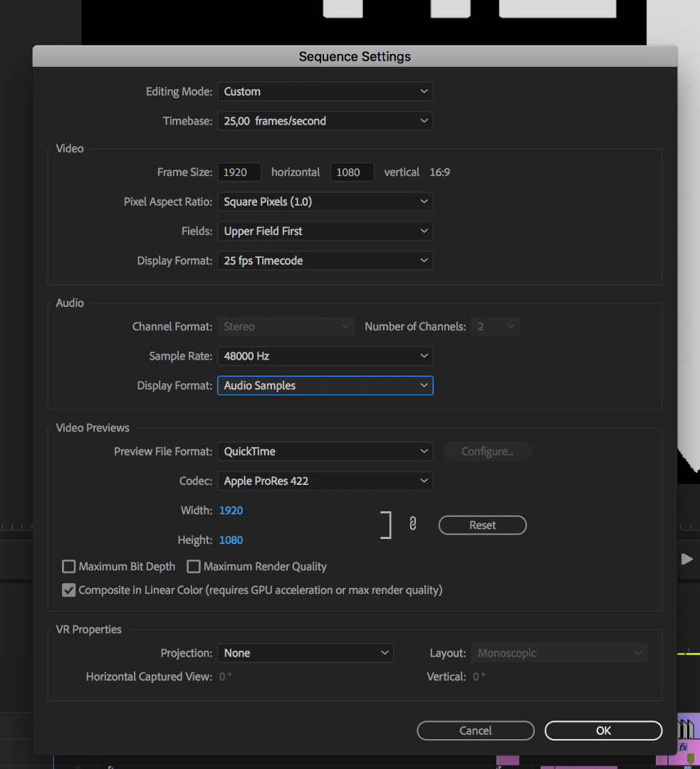Click the fx badge on timeline clip
The image size is (700, 769).
click(x=684, y=747)
